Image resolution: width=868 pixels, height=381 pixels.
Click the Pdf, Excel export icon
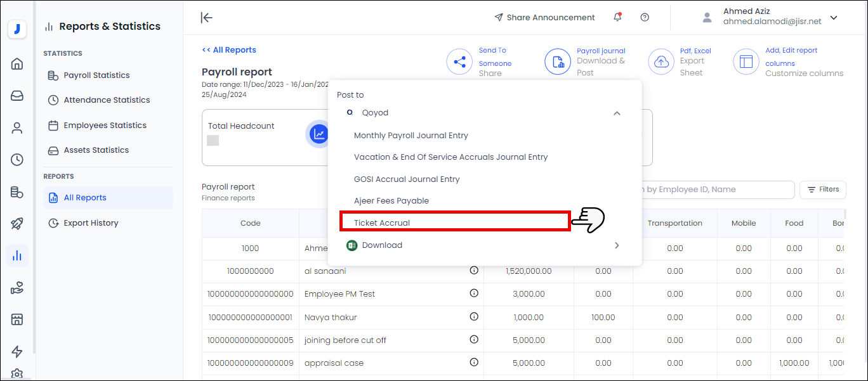pyautogui.click(x=661, y=62)
